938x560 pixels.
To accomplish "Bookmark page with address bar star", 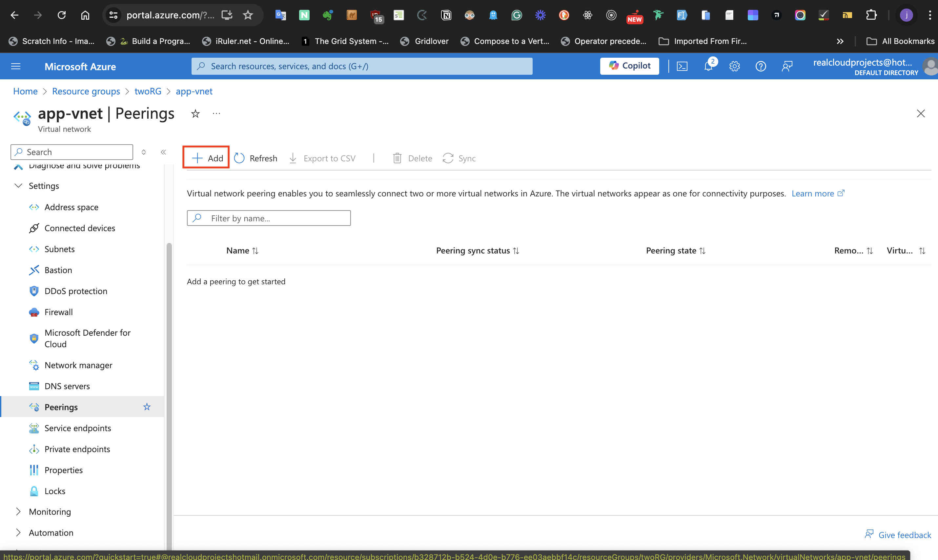I will tap(248, 15).
